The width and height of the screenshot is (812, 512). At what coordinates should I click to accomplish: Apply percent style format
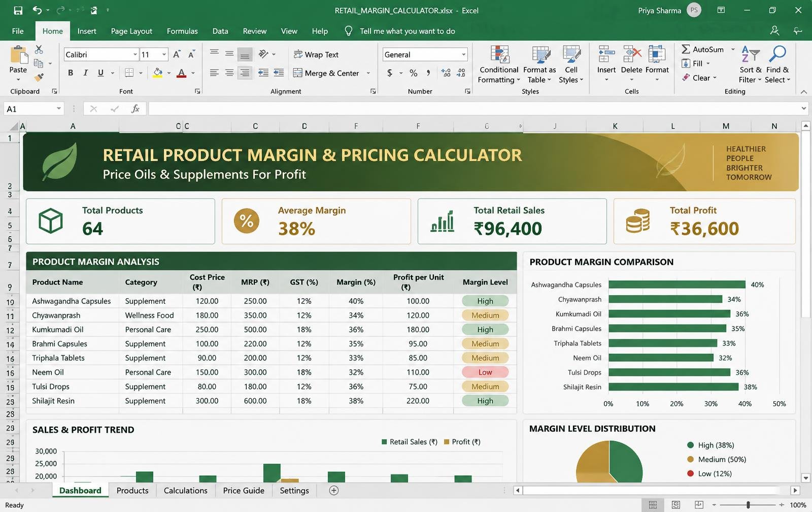(x=414, y=73)
